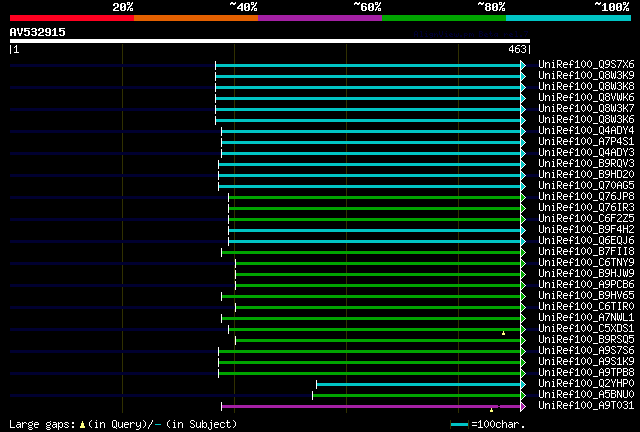Click the purple arrowhead for UniRef100_A9T031
The image size is (640, 432).
523,406
